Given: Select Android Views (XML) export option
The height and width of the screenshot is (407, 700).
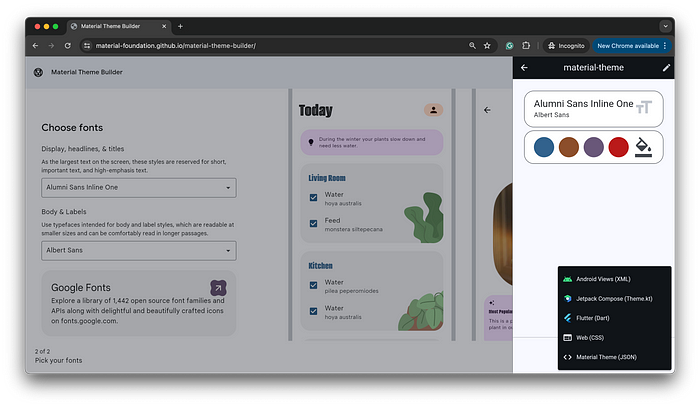Looking at the screenshot, I should tap(614, 279).
